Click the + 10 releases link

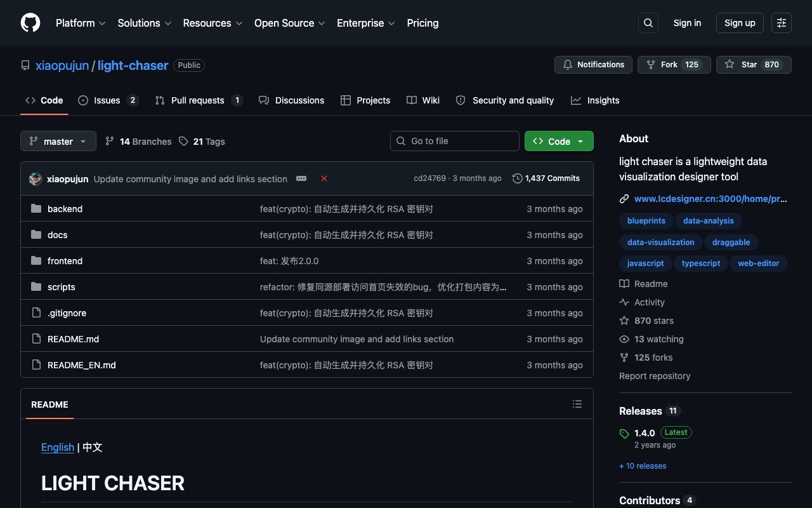pos(643,466)
